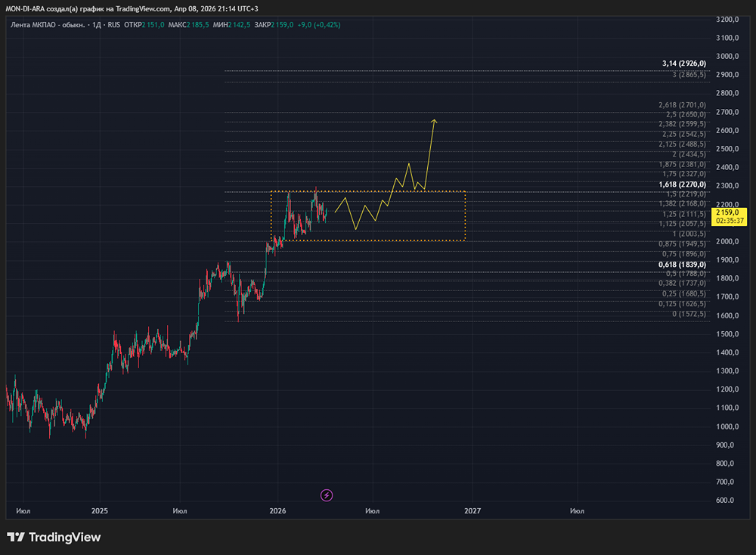Screen dimensions: 756x555
Task: Click the 2027 time axis label
Action: (472, 510)
